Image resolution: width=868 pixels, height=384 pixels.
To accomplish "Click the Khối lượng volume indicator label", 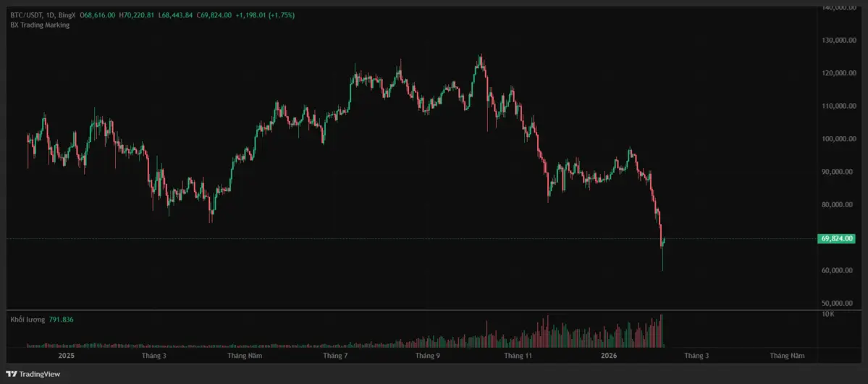I will coord(28,320).
